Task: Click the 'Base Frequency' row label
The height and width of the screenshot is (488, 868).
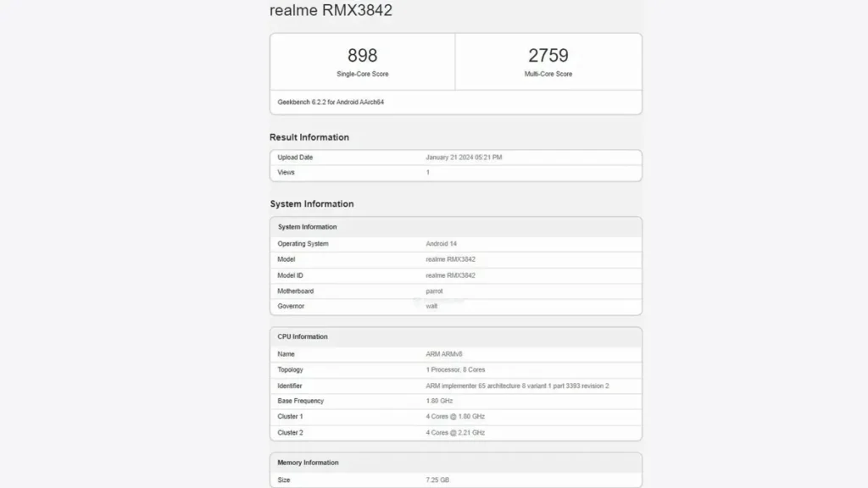Action: pyautogui.click(x=301, y=401)
